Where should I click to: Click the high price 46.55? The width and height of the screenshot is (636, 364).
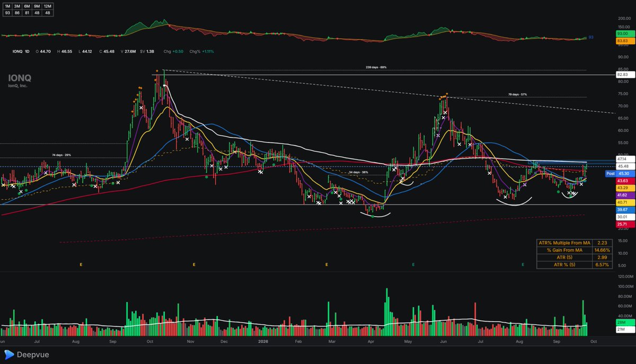coord(66,51)
